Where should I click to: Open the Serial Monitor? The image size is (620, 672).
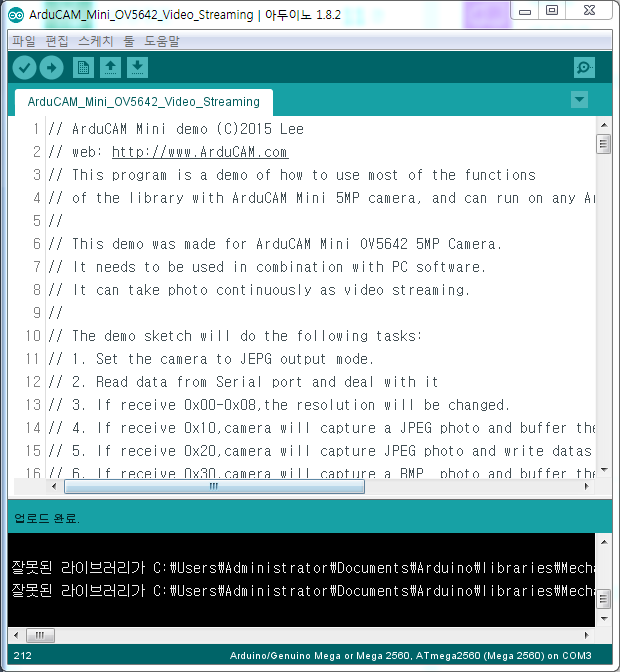click(584, 68)
